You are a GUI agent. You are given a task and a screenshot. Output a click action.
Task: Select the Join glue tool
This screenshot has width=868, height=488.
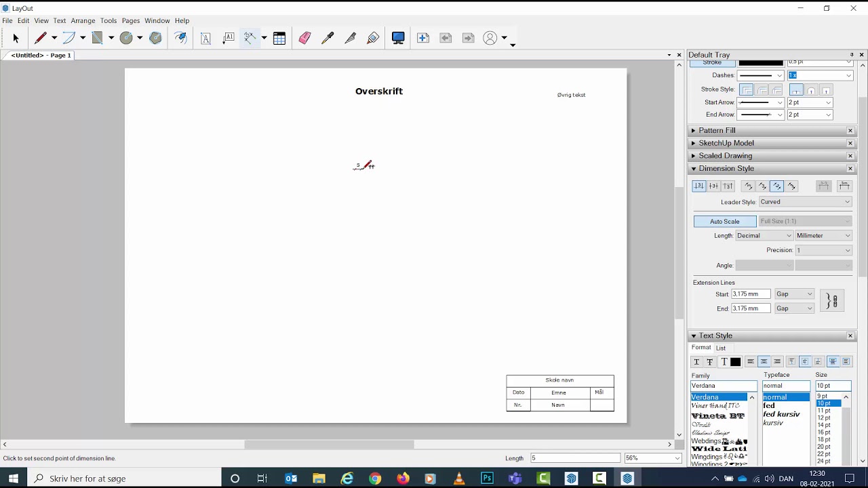pos(373,39)
